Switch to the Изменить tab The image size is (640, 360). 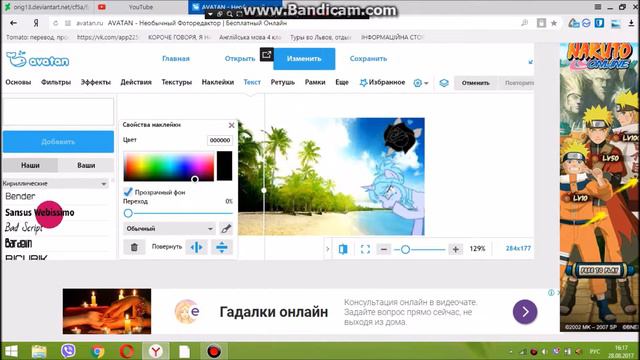[x=304, y=59]
